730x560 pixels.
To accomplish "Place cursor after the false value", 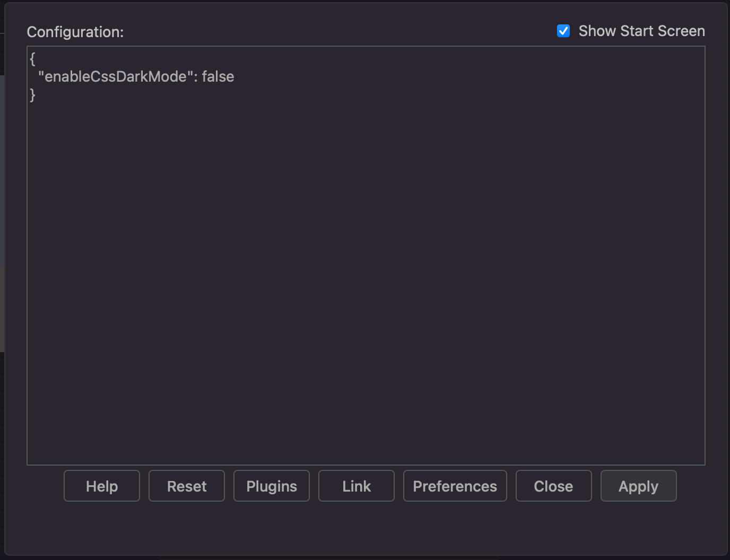I will pos(235,76).
